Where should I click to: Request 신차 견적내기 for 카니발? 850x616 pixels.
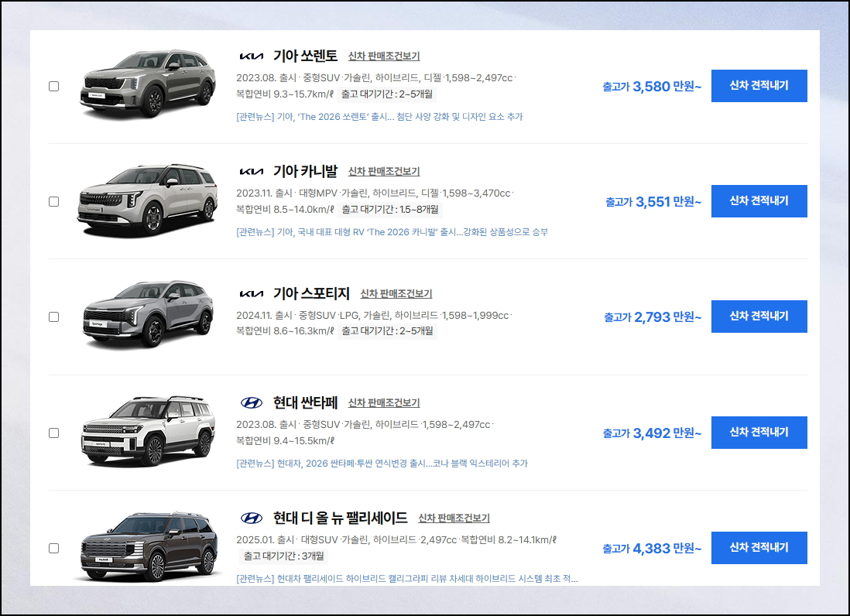pos(759,201)
